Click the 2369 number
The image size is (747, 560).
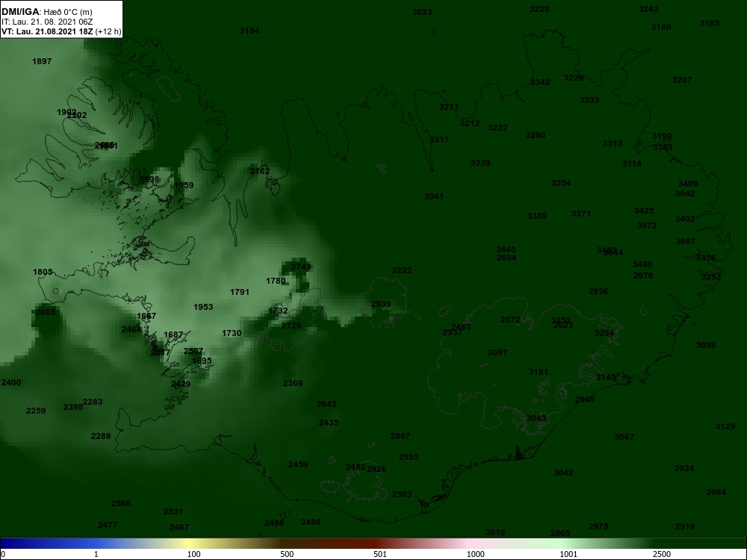293,383
